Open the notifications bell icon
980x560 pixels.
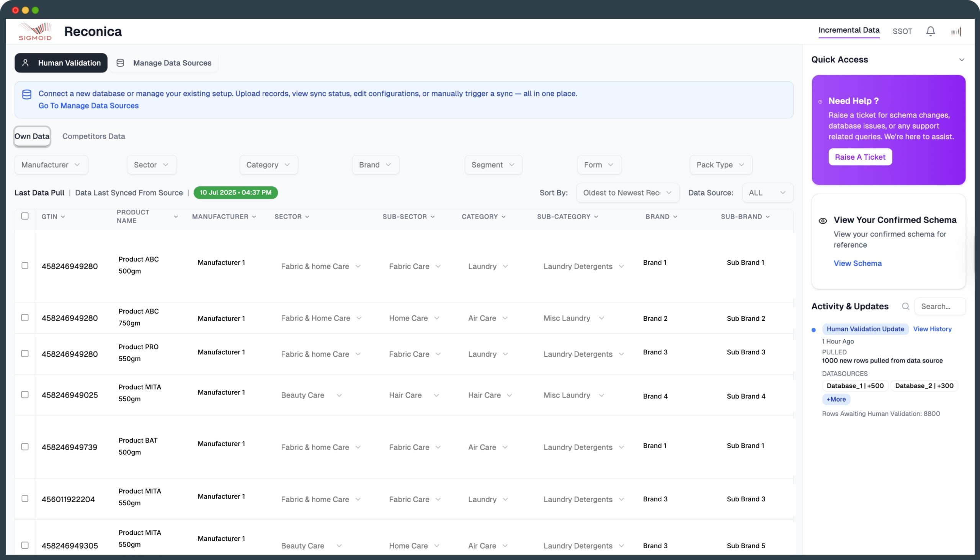coord(930,31)
